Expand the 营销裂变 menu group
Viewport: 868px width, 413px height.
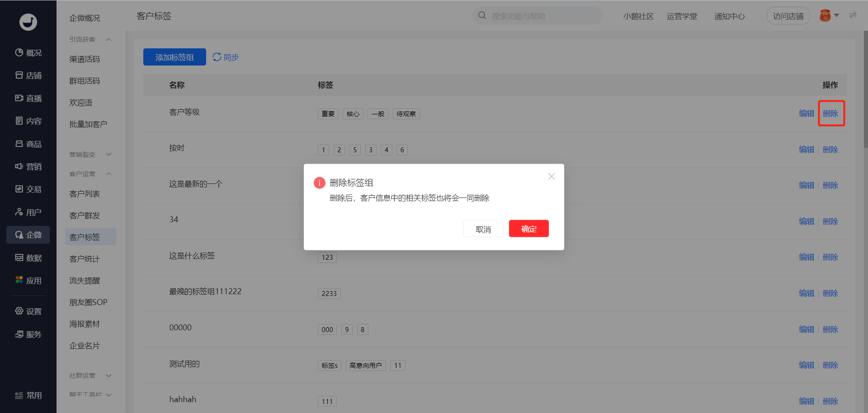tap(108, 154)
